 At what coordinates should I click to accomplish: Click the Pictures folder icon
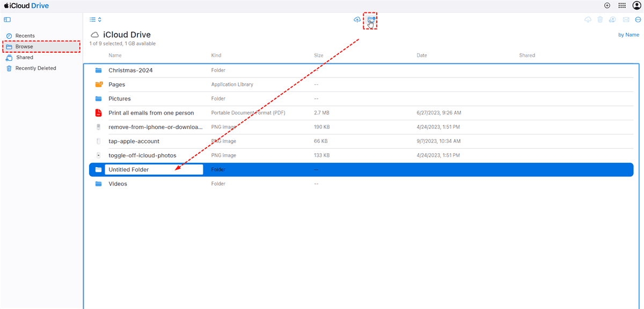98,99
